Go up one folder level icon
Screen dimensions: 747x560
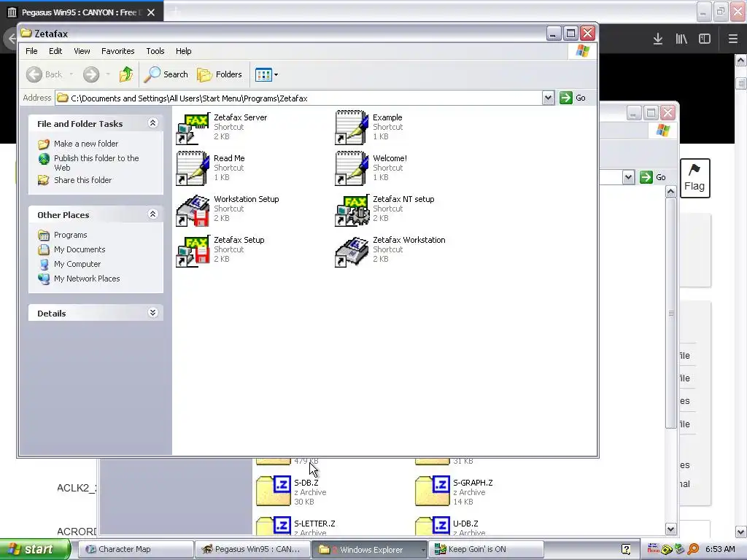126,74
